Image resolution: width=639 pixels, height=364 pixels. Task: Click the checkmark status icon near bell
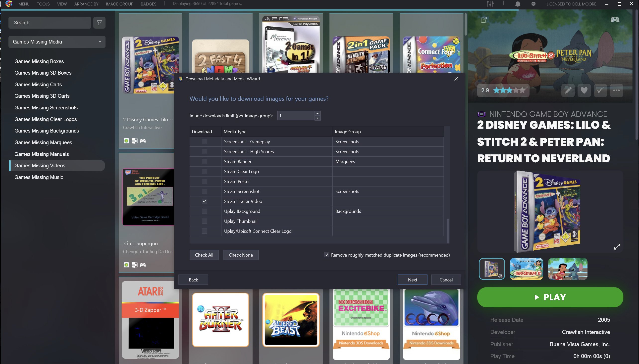pyautogui.click(x=533, y=4)
